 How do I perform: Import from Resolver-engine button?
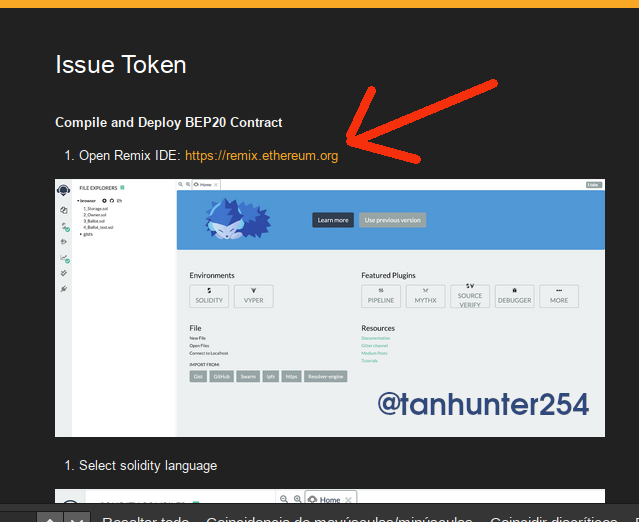pos(326,377)
